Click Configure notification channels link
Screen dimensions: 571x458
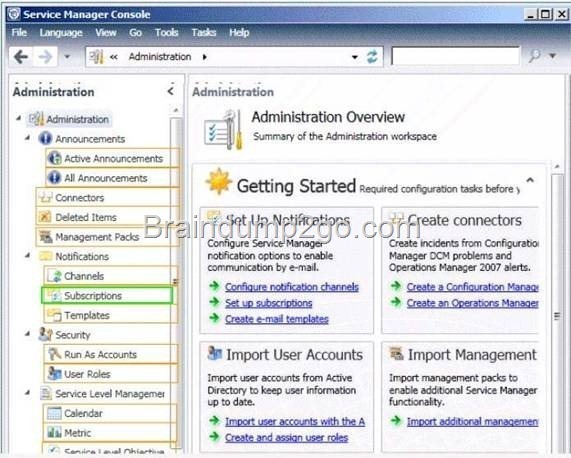click(292, 287)
